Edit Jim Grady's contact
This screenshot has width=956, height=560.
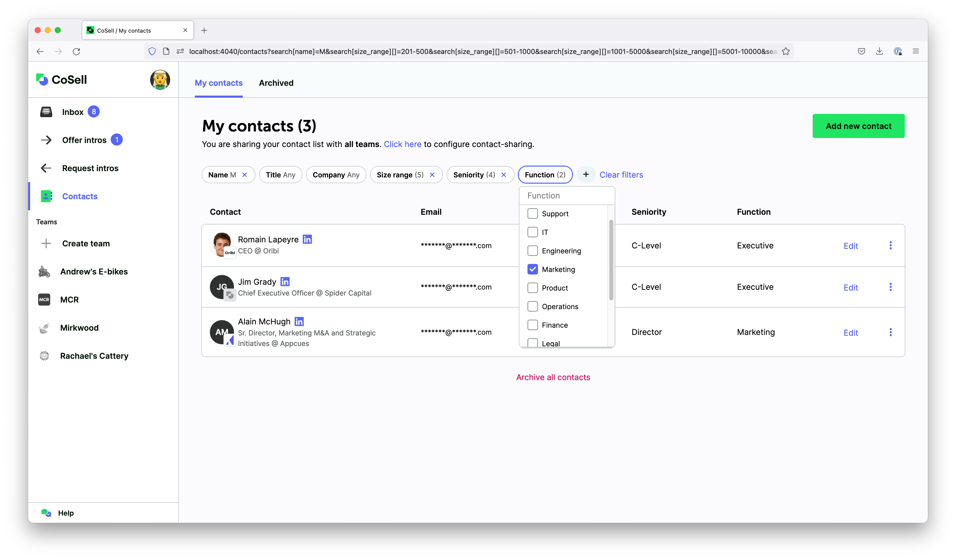(x=851, y=287)
